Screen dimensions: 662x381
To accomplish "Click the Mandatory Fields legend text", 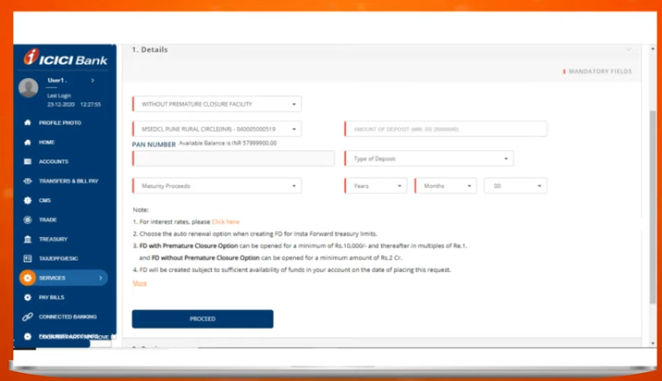I will pos(600,71).
